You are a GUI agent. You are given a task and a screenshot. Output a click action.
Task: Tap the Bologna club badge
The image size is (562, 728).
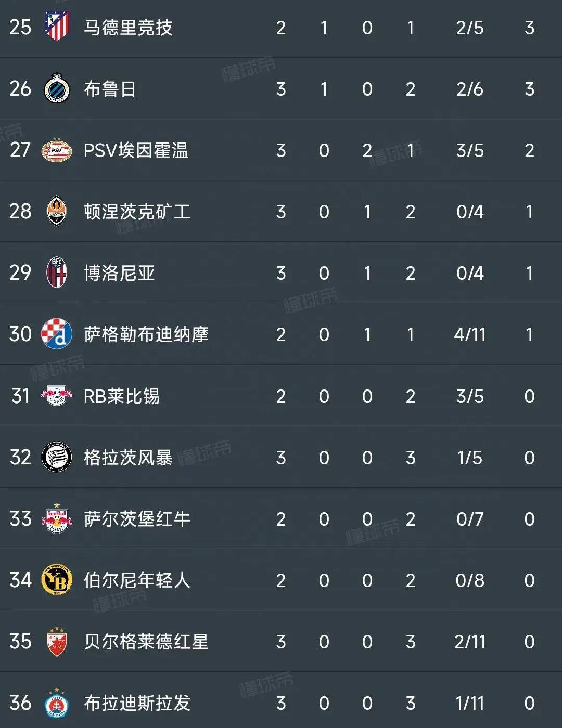tap(57, 272)
